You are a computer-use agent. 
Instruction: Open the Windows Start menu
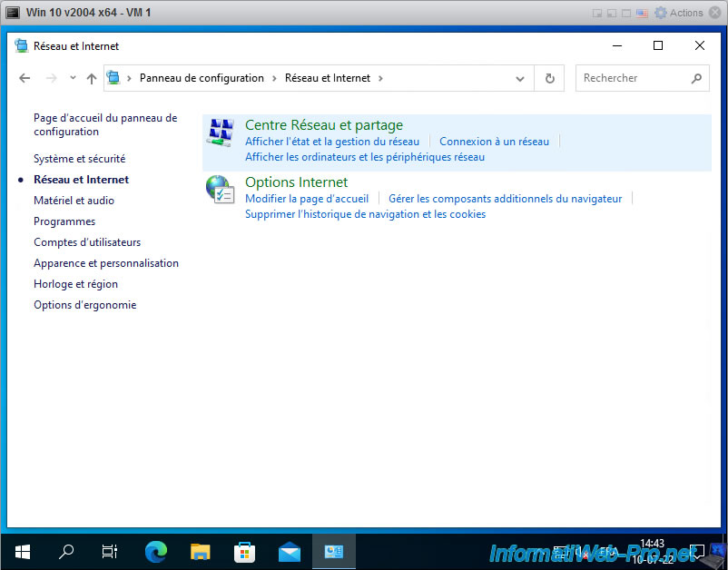pyautogui.click(x=23, y=552)
